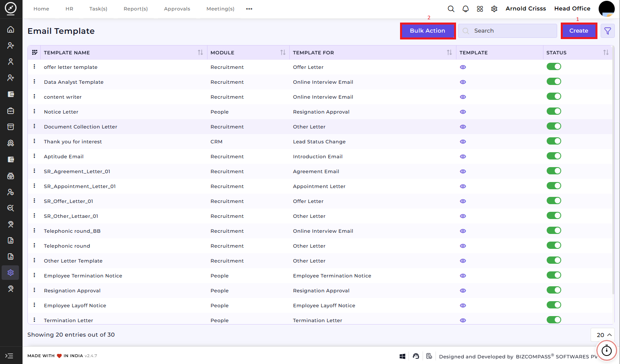Screen dimensions: 620x364
Task: Disable status for Data Analyst Template
Action: click(x=554, y=81)
